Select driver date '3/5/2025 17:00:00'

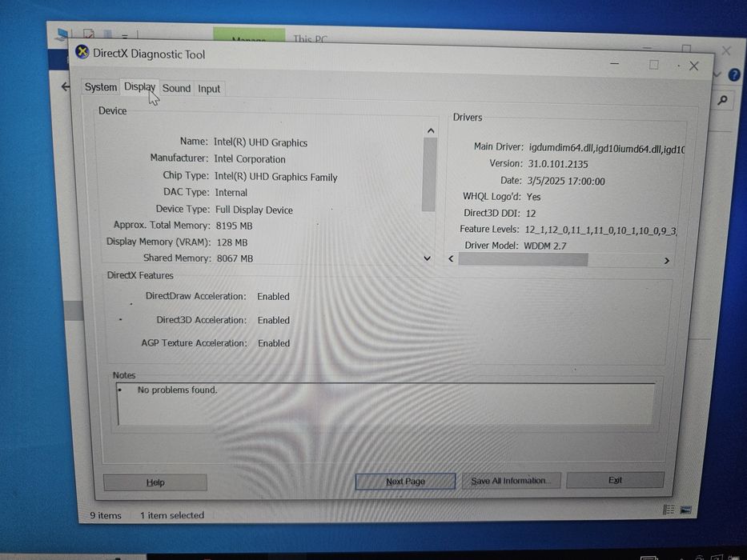click(x=566, y=181)
